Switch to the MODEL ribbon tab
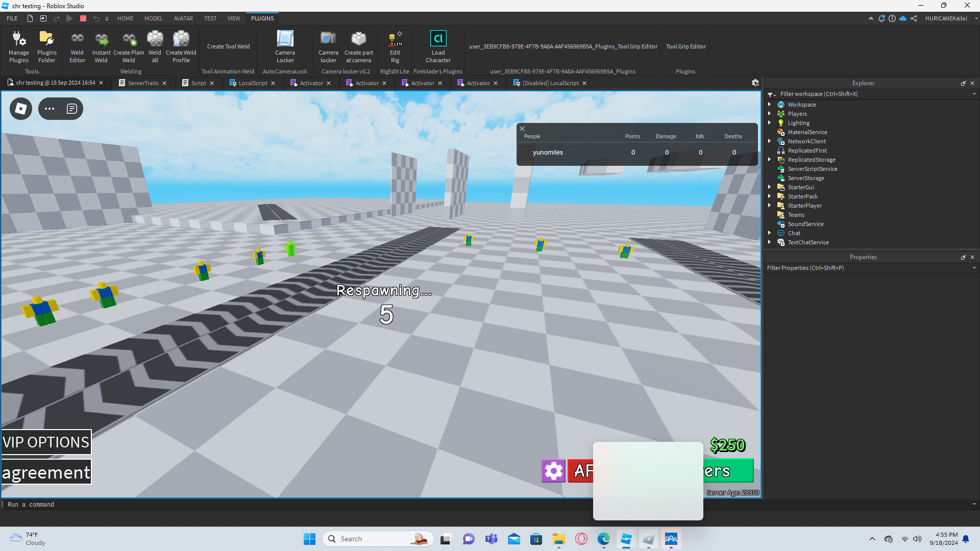 [x=153, y=18]
